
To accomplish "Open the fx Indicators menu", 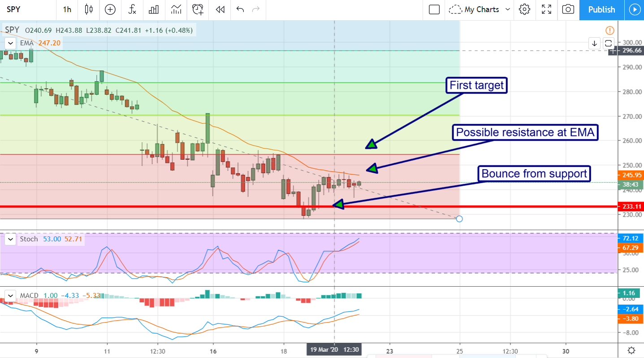I will click(x=132, y=9).
